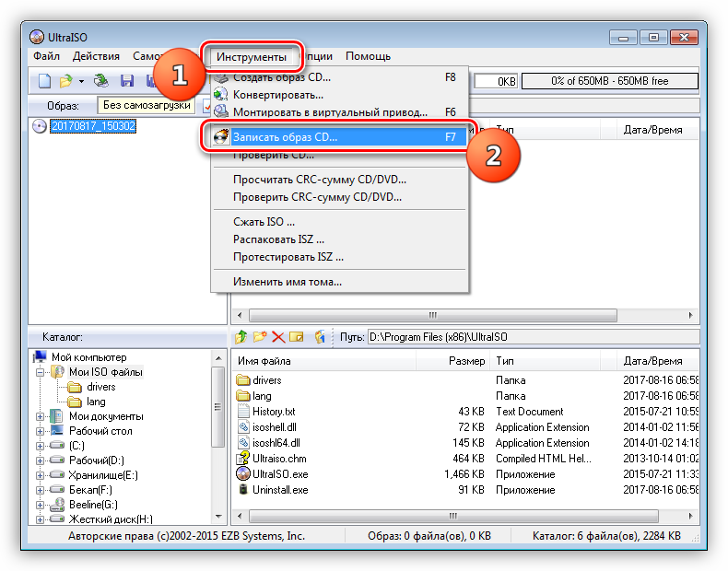The width and height of the screenshot is (728, 571).
Task: Click the New image toolbar icon
Action: click(44, 81)
